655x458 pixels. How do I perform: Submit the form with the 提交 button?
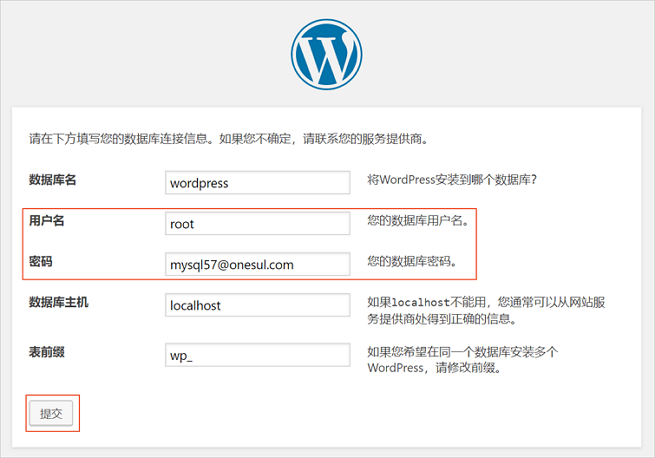coord(51,413)
